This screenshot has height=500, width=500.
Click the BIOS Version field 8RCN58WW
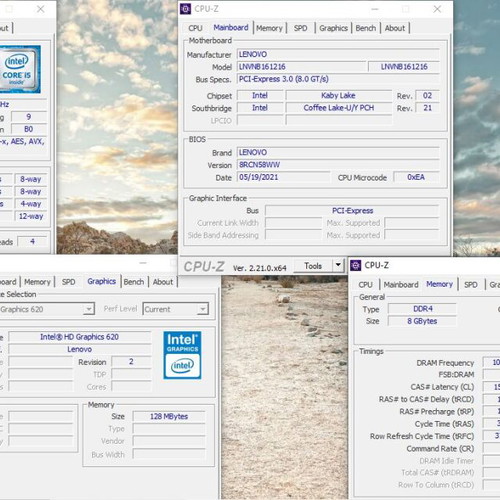(338, 165)
